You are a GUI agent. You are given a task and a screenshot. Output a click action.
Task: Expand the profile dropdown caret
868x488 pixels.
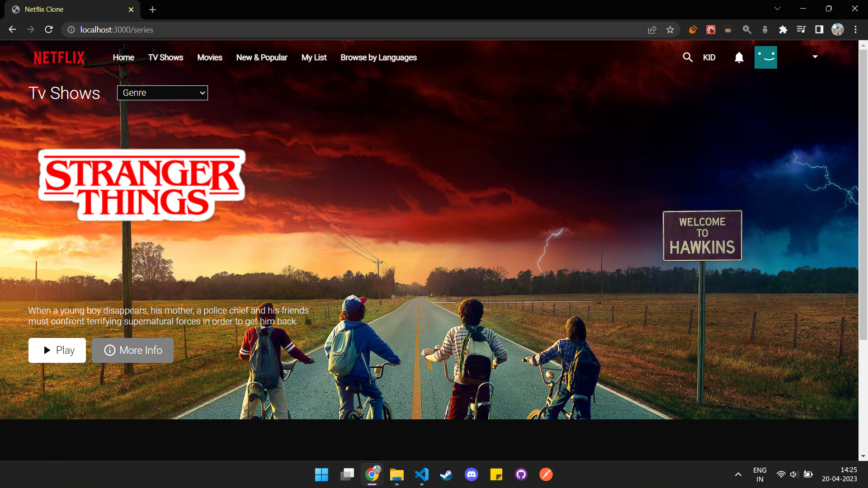[x=815, y=56]
